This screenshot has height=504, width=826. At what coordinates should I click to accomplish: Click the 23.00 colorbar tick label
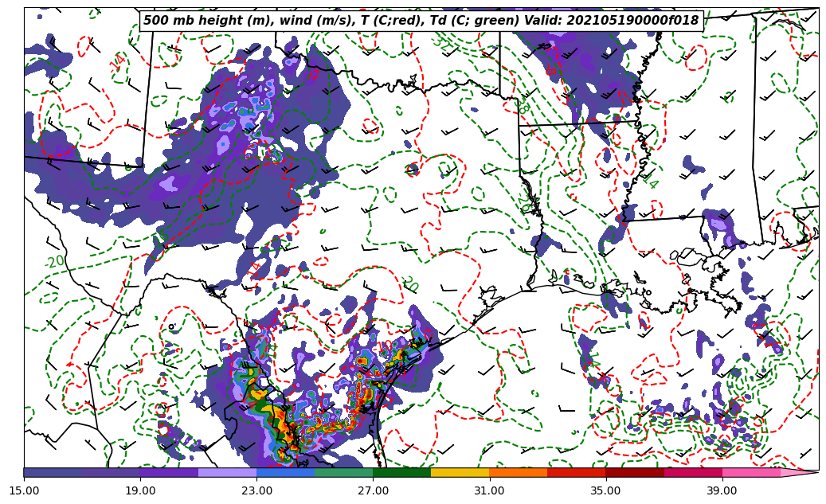(256, 490)
